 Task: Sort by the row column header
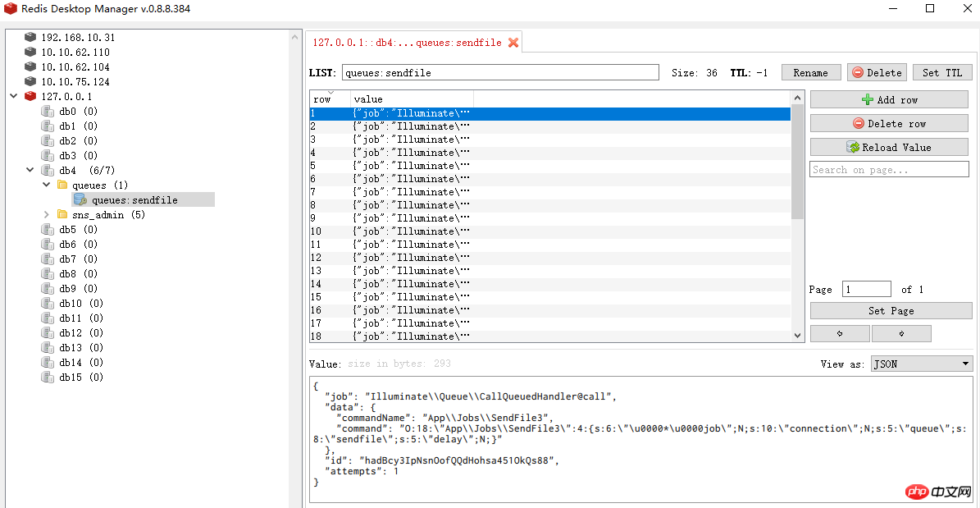330,98
